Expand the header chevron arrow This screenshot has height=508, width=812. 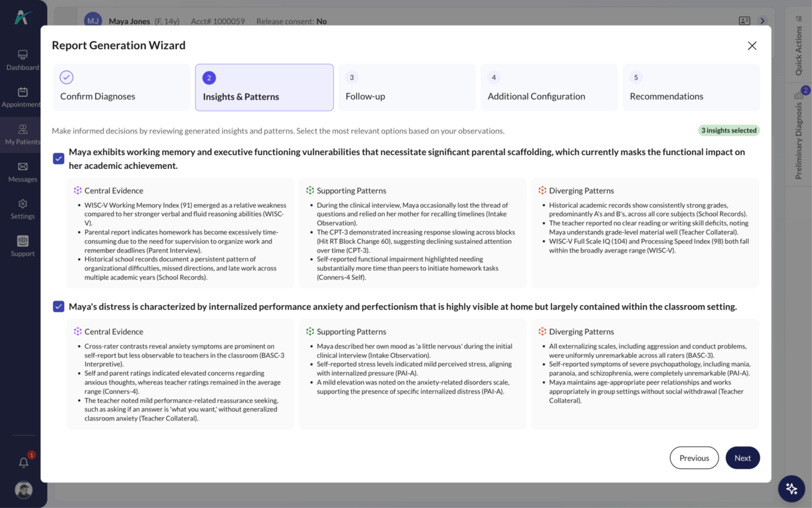pyautogui.click(x=762, y=21)
